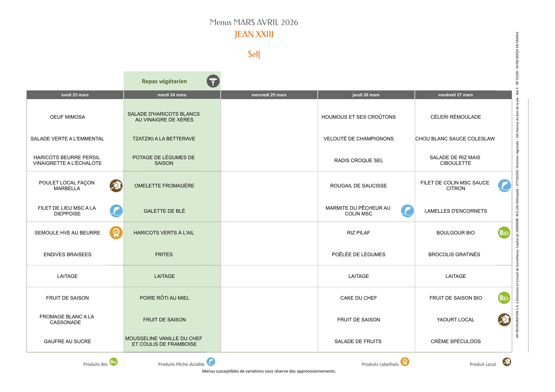Click the Produits Labellisés legend icon
The height and width of the screenshot is (392, 555).
click(x=405, y=361)
